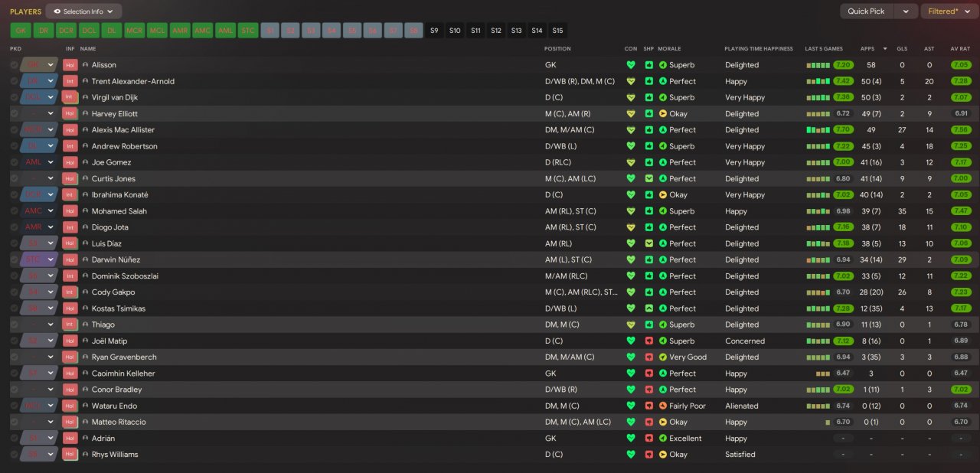Click Mohamed Salah's player profile icon

[x=85, y=211]
